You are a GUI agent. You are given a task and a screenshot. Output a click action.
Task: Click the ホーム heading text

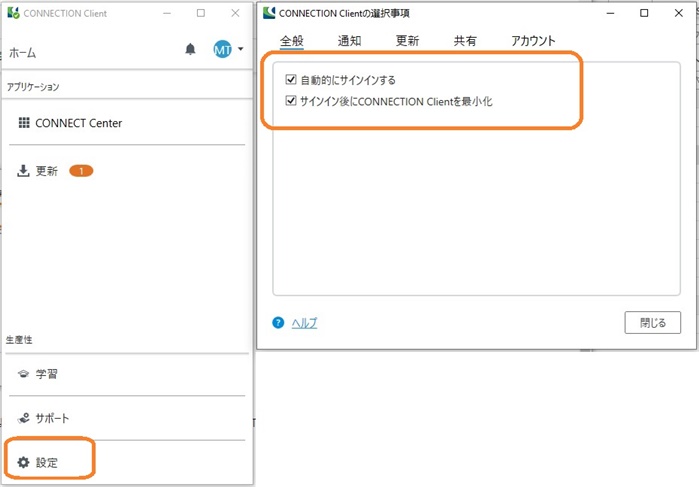(x=23, y=53)
